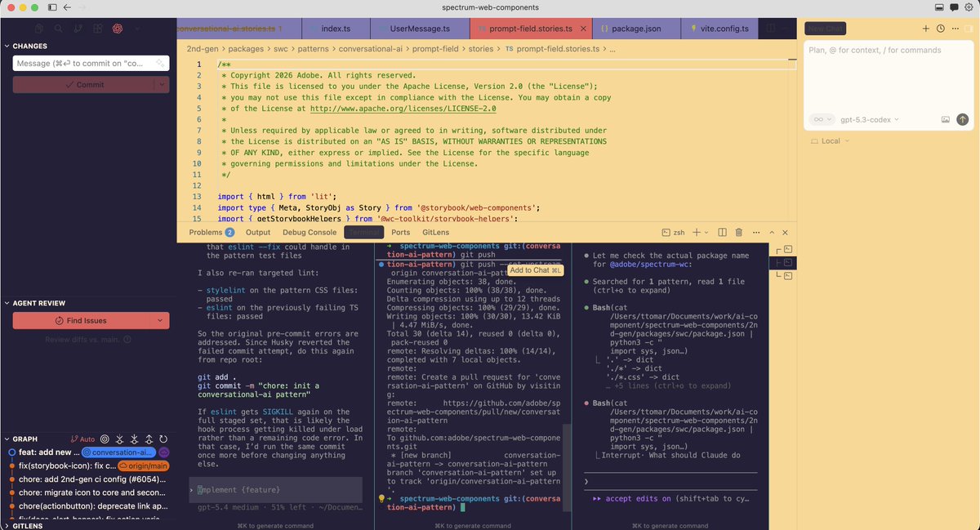Screen dimensions: 980x530
Task: Open the Commit button dropdown arrow
Action: point(163,84)
